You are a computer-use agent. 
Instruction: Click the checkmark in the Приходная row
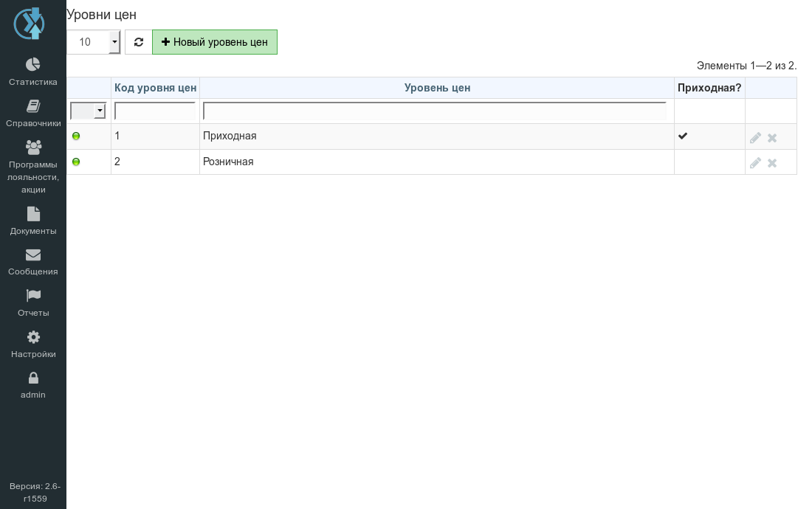point(683,136)
